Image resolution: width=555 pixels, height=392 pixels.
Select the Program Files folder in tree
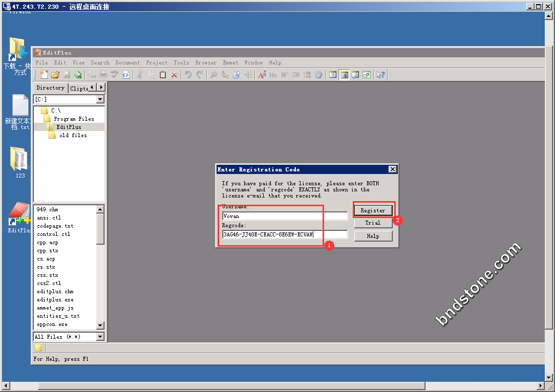pos(74,119)
